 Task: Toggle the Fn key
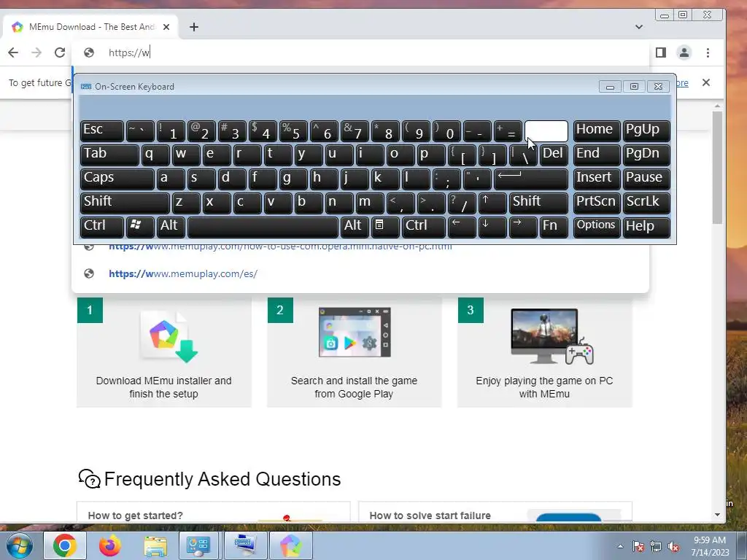554,227
